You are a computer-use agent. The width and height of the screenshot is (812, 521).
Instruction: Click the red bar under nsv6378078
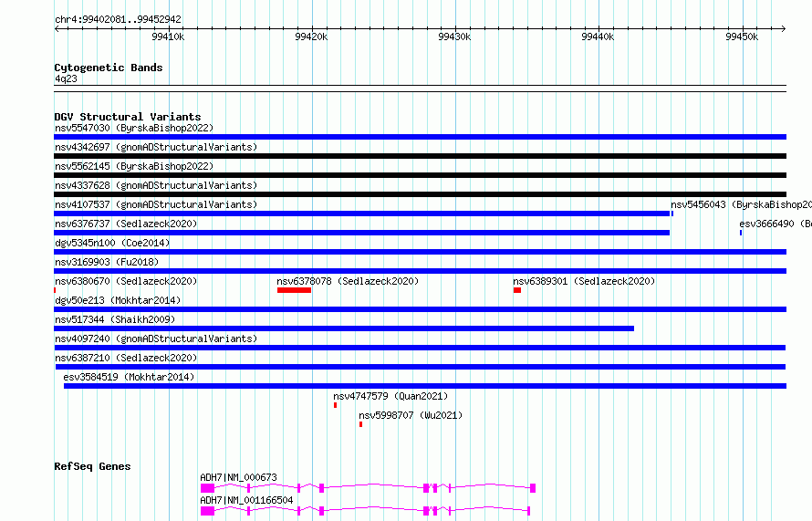coord(294,290)
